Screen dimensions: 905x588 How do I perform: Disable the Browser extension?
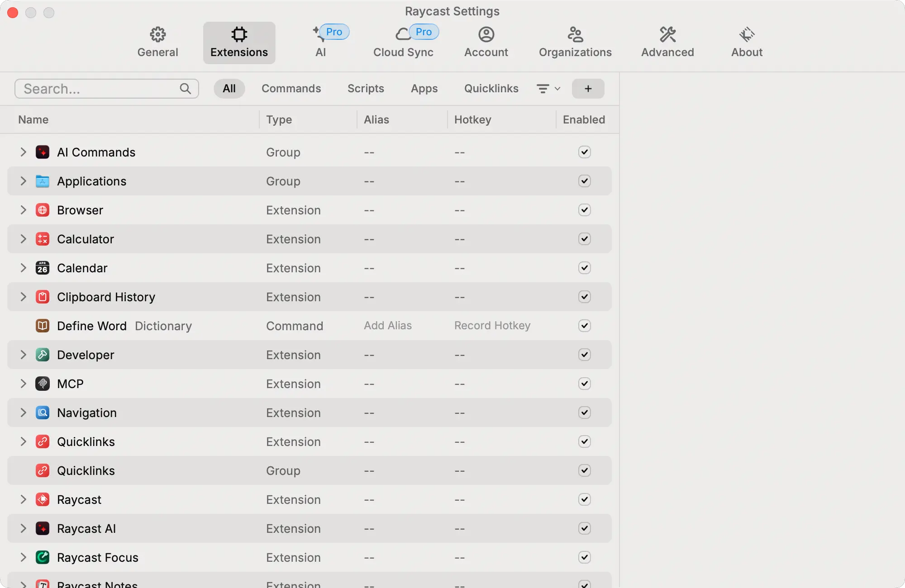pyautogui.click(x=585, y=210)
